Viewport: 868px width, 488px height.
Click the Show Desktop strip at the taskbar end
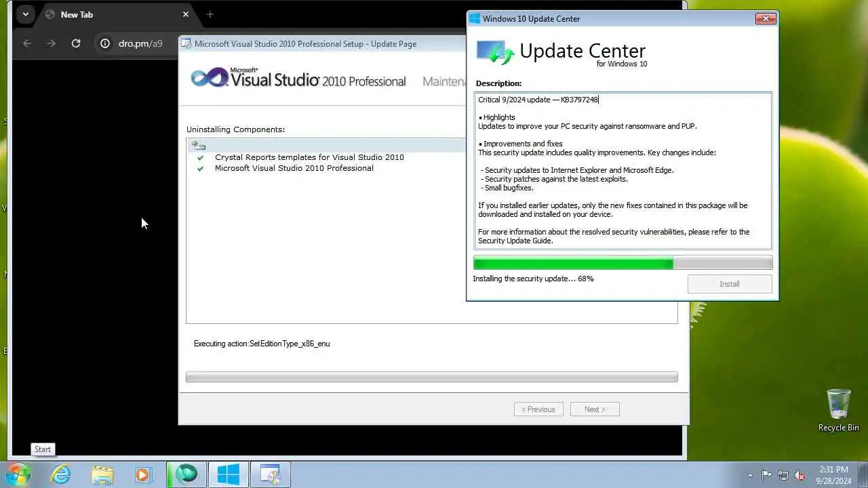[863, 475]
